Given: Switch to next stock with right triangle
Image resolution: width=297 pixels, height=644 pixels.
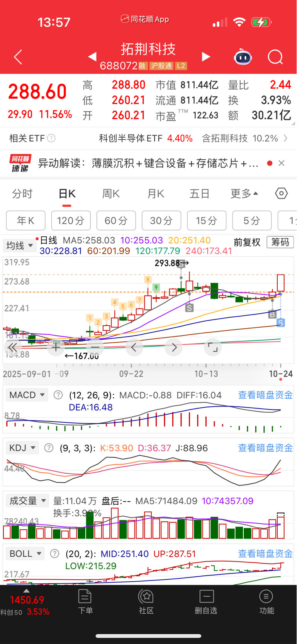Looking at the screenshot, I should click(206, 57).
